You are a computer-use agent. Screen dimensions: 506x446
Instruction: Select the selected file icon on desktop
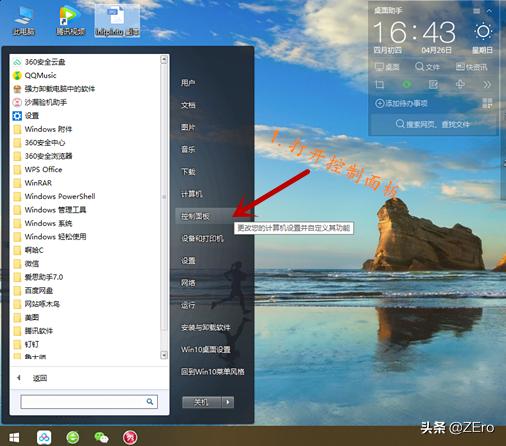117,21
